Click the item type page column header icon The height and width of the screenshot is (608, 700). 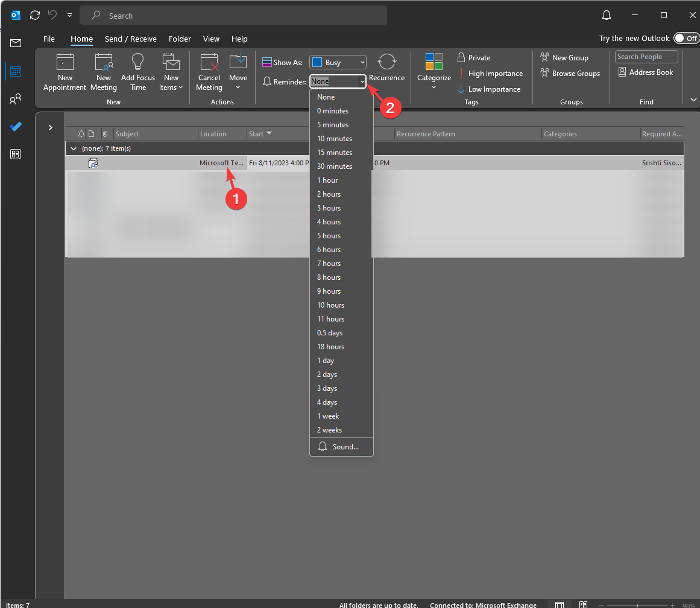(92, 133)
